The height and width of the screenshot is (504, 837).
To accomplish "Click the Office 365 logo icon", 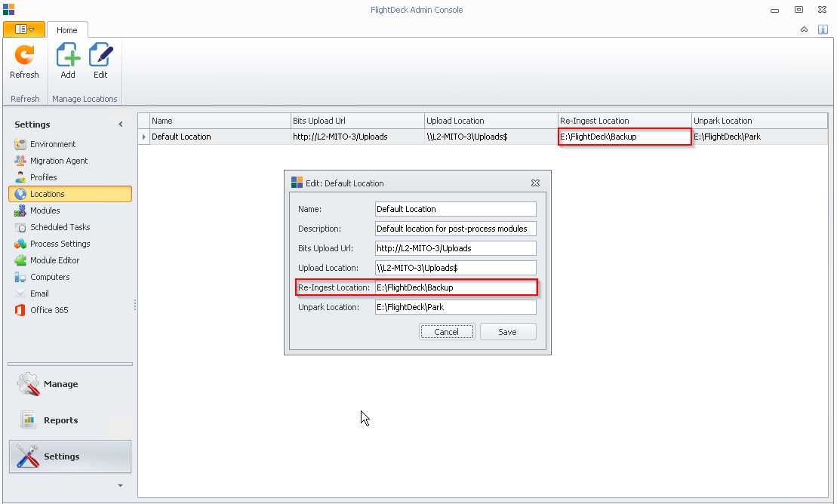I will tap(20, 309).
